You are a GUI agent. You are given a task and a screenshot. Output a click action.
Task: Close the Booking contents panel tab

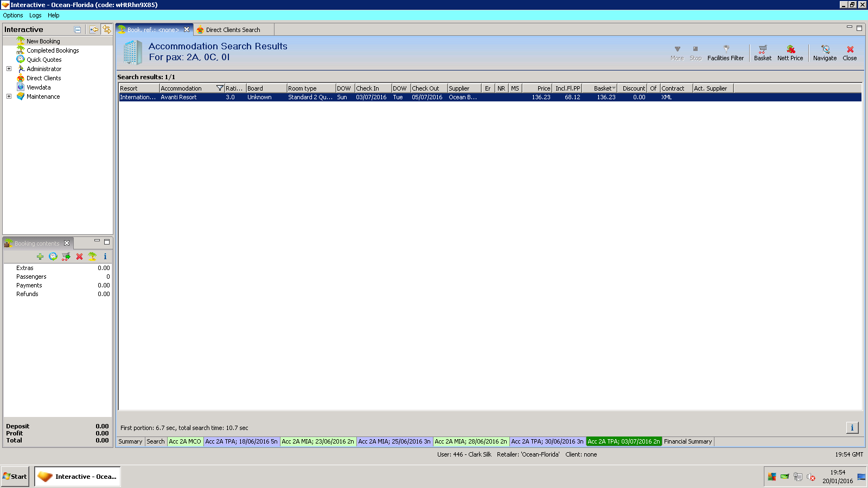[67, 243]
